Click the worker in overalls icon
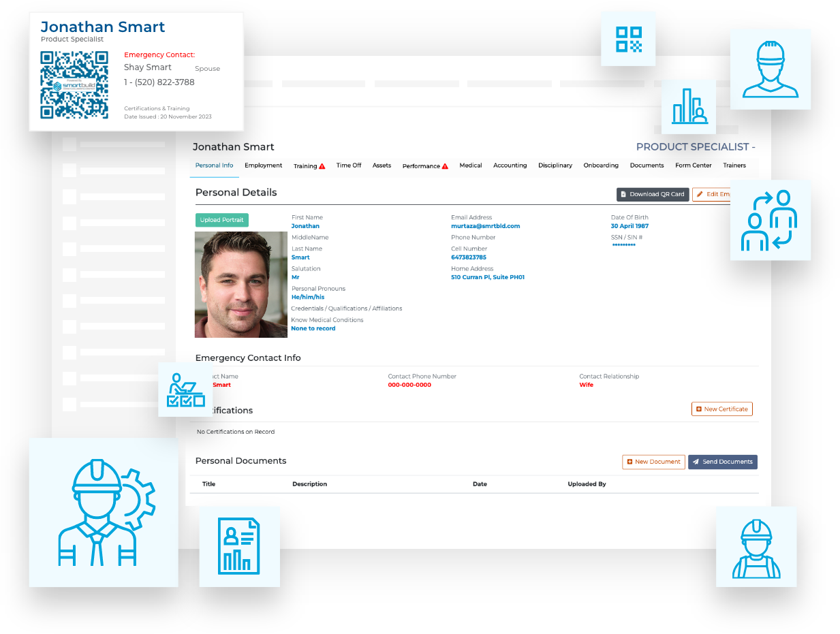840x634 pixels. 756,546
